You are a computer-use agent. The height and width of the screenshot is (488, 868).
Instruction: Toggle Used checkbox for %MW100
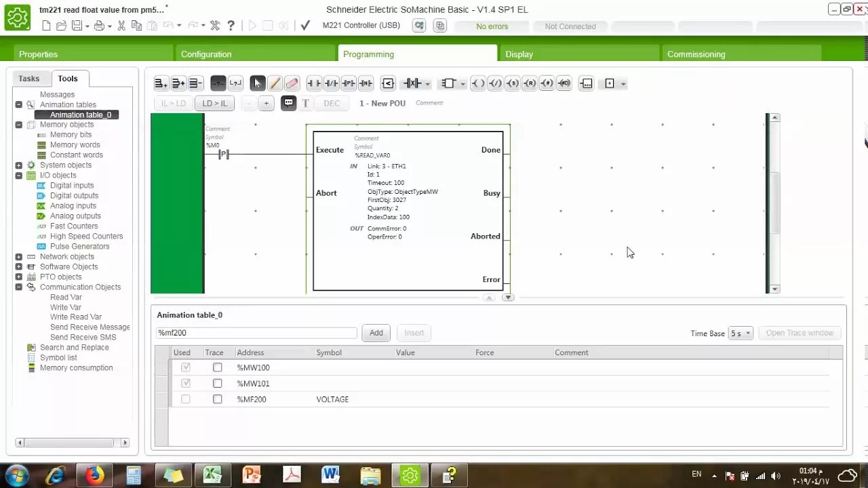186,367
